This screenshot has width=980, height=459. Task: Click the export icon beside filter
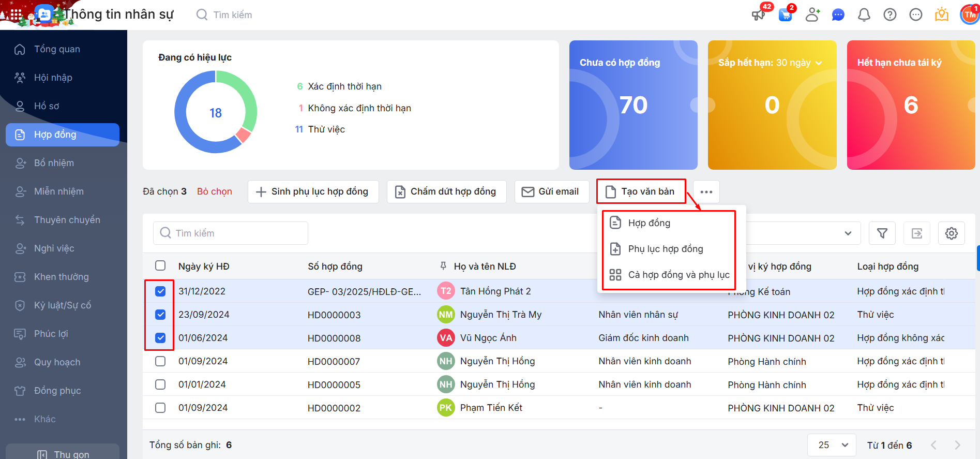(x=916, y=233)
